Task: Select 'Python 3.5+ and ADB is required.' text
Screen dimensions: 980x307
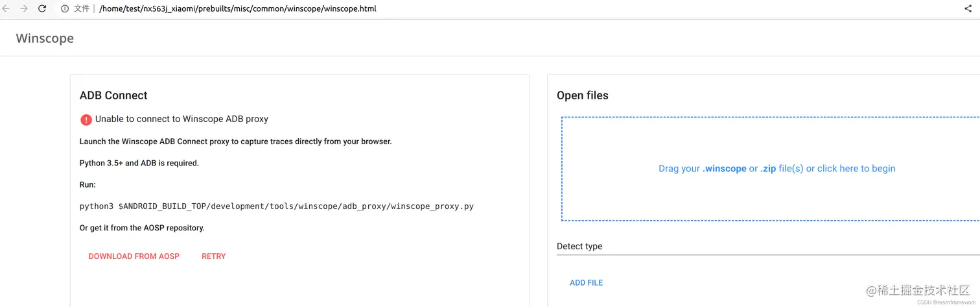Action: pos(139,163)
